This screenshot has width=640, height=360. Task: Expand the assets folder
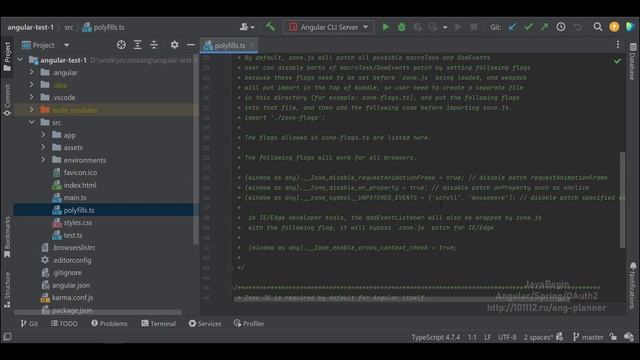point(43,147)
